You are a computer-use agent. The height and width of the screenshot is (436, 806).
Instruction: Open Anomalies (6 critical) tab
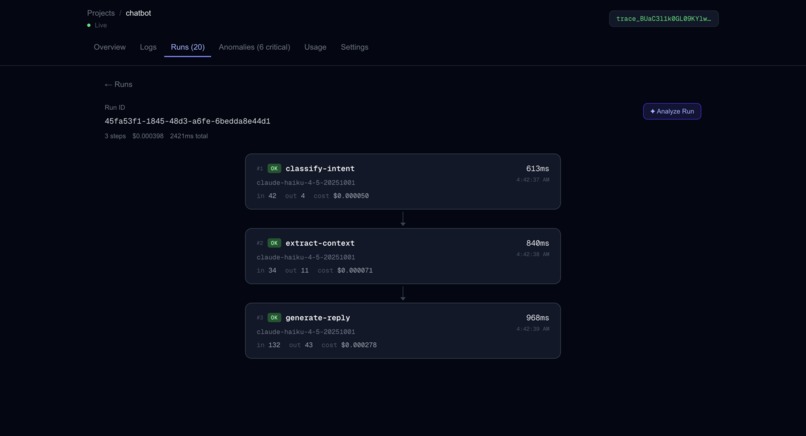254,47
